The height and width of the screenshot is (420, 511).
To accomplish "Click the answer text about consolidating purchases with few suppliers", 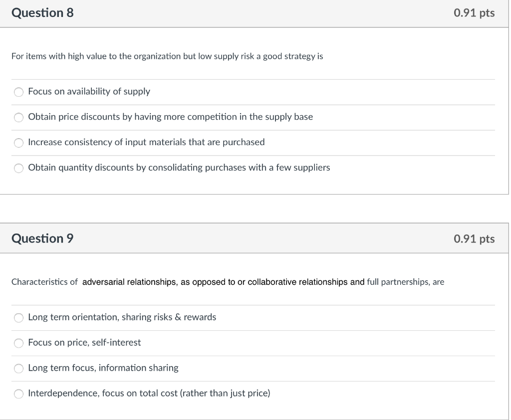I will 179,168.
